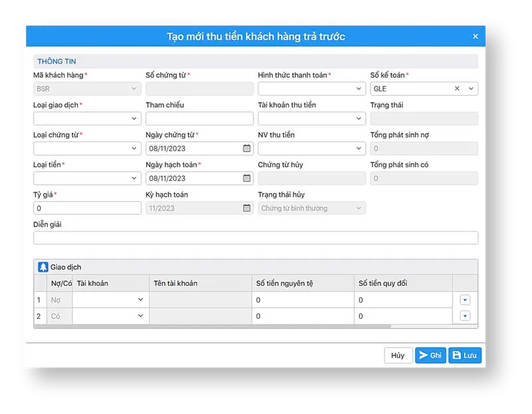Click the Diễn giải text field
Screen dimensions: 532x414
pyautogui.click(x=255, y=238)
